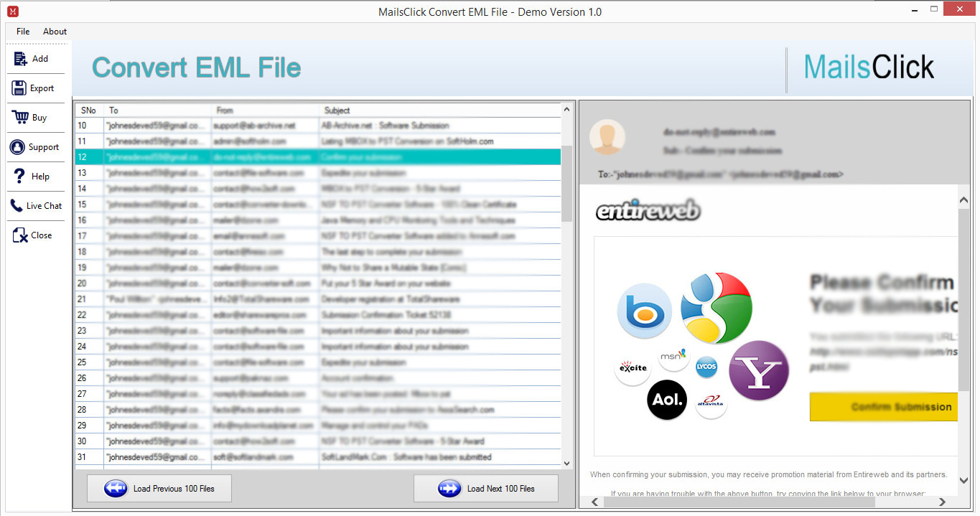Open the File menu
This screenshot has width=980, height=516.
coord(23,32)
